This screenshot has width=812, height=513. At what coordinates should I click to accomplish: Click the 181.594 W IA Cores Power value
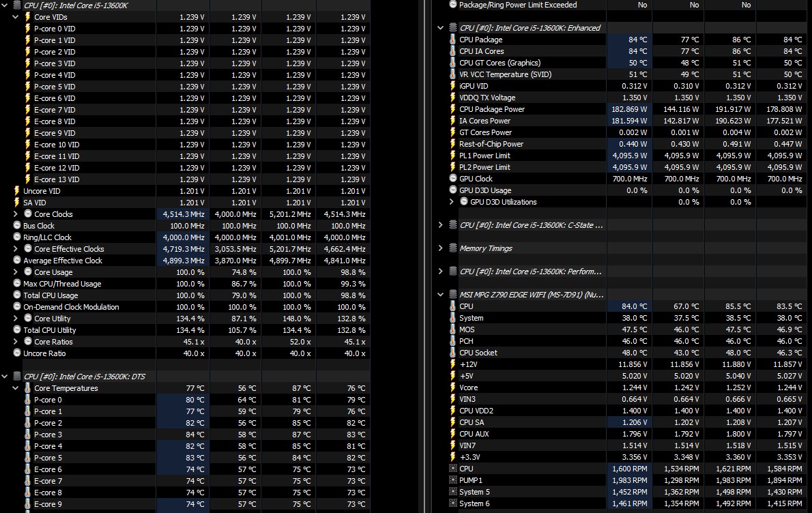tap(629, 121)
